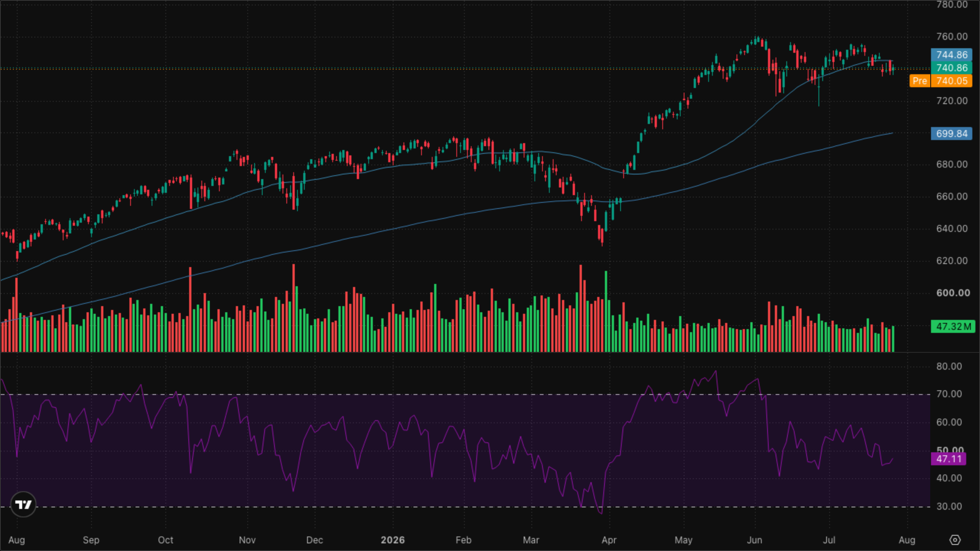Click the 40.00 RSI axis label
The image size is (980, 551).
coord(949,478)
